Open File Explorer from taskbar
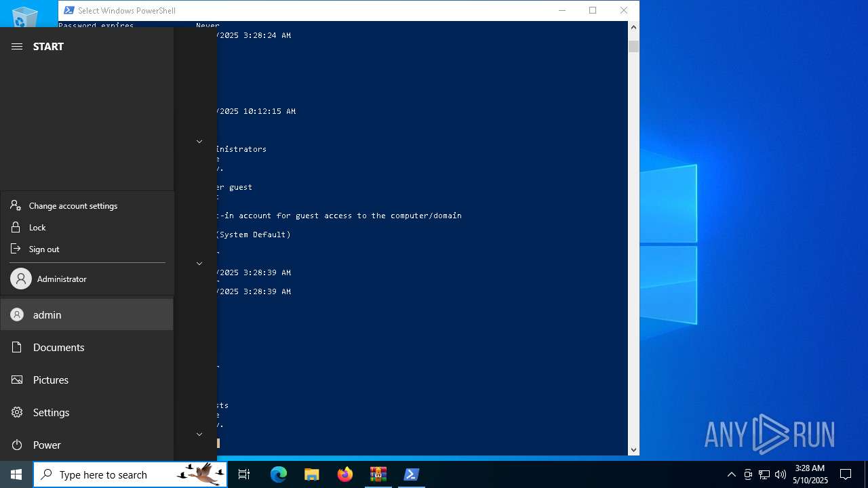 coord(312,474)
